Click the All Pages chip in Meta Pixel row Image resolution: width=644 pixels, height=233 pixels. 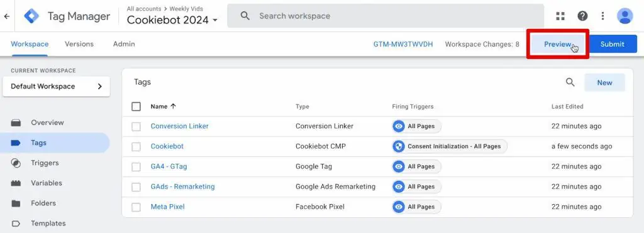click(x=416, y=207)
